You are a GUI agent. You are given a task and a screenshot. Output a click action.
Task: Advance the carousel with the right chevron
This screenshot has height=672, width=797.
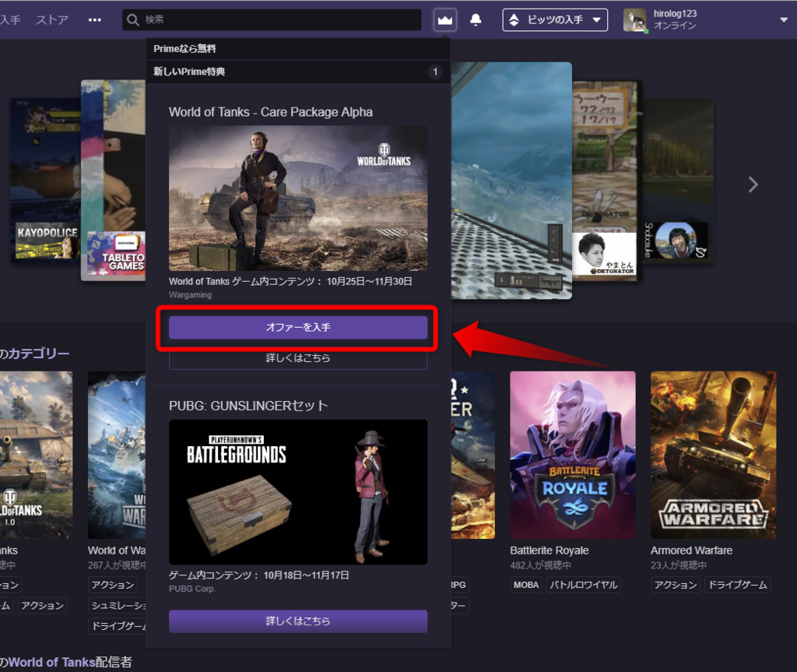click(753, 184)
